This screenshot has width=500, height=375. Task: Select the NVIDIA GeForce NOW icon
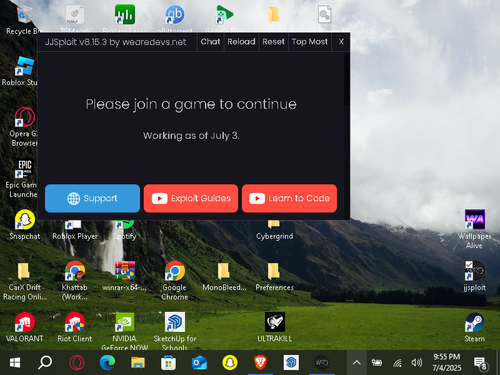tap(125, 330)
